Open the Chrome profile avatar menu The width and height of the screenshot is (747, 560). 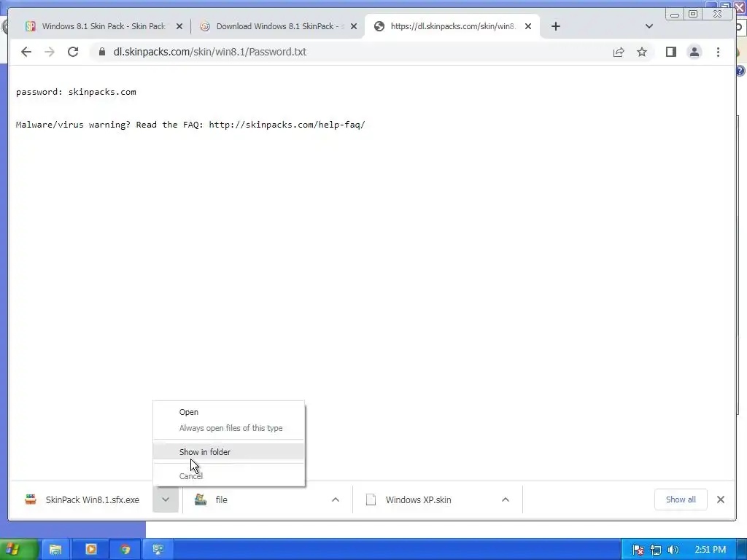pos(694,52)
